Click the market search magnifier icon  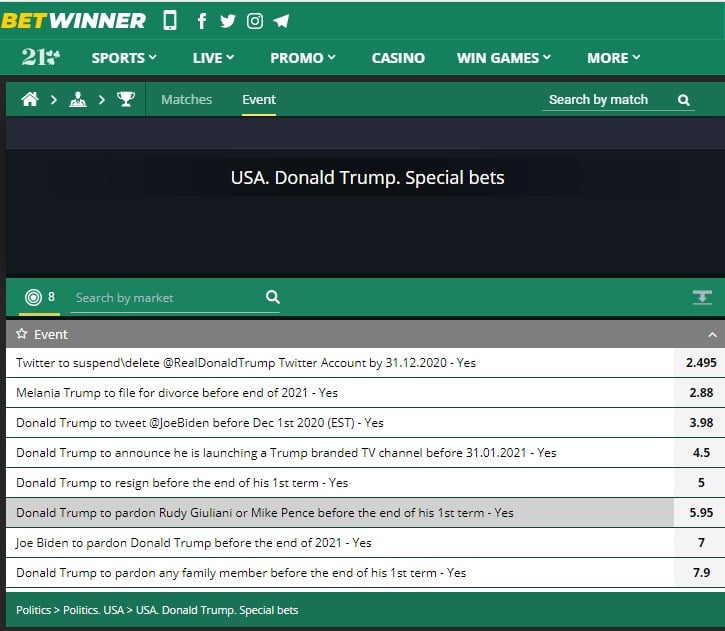[273, 297]
